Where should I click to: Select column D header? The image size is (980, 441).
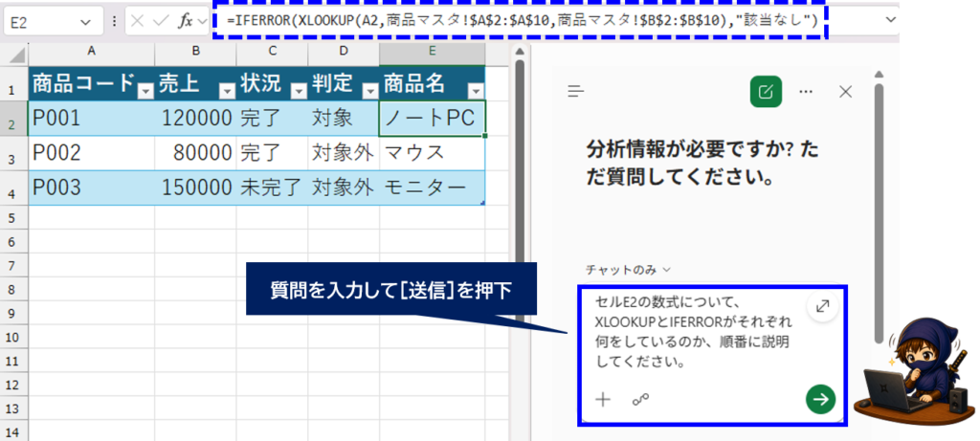point(344,53)
